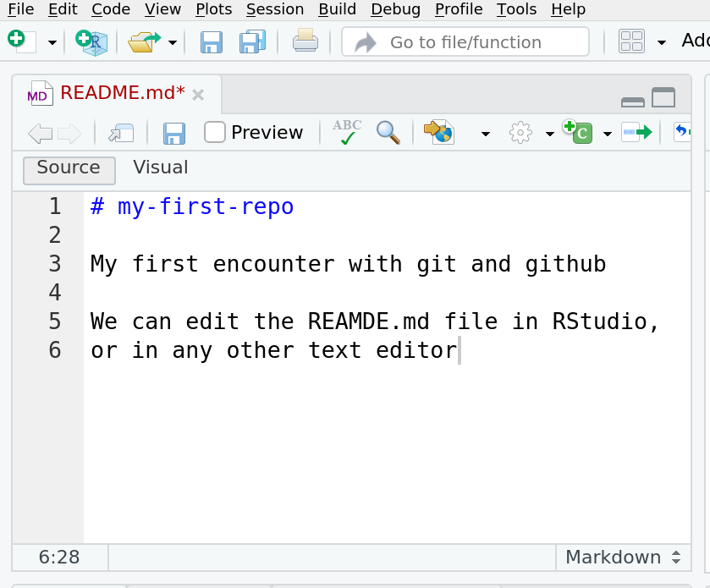The image size is (710, 588).
Task: Close the README.md tab
Action: coord(199,95)
